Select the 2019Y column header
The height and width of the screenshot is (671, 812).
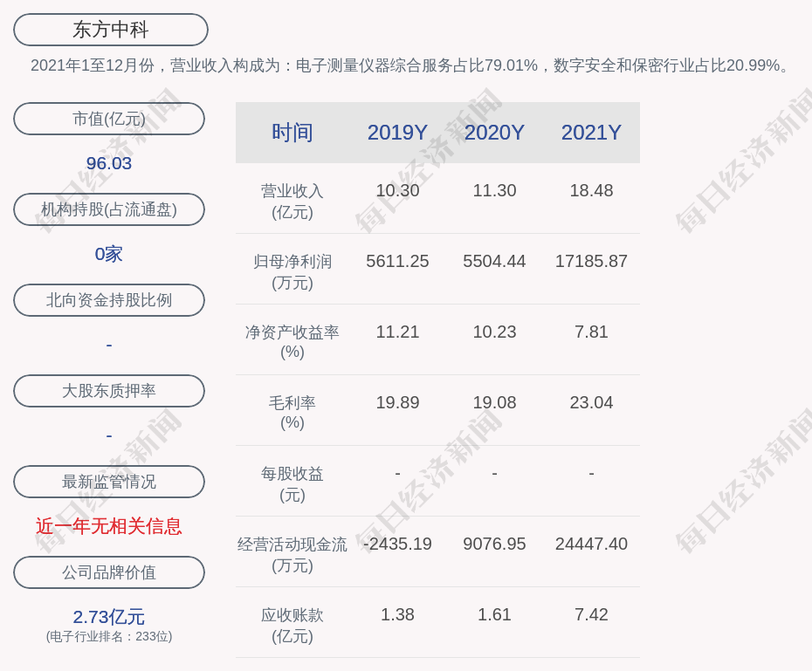point(397,133)
